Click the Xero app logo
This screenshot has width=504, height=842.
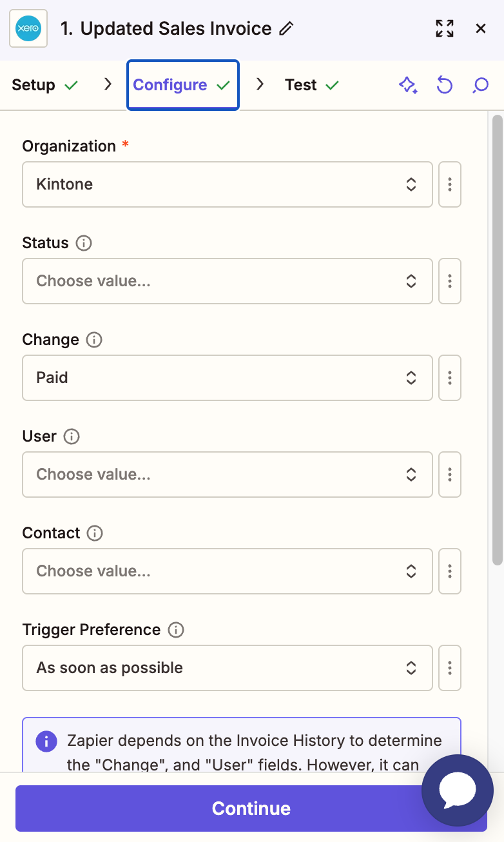28,28
